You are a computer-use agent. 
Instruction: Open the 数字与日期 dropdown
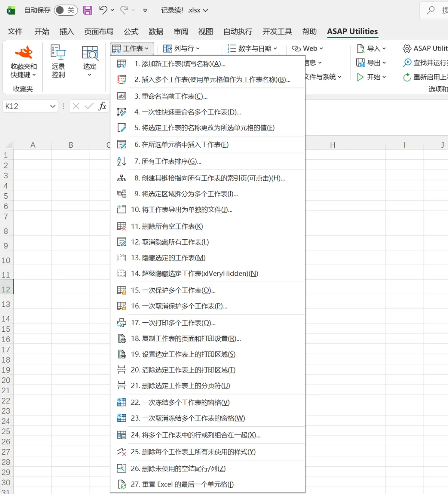[x=252, y=49]
